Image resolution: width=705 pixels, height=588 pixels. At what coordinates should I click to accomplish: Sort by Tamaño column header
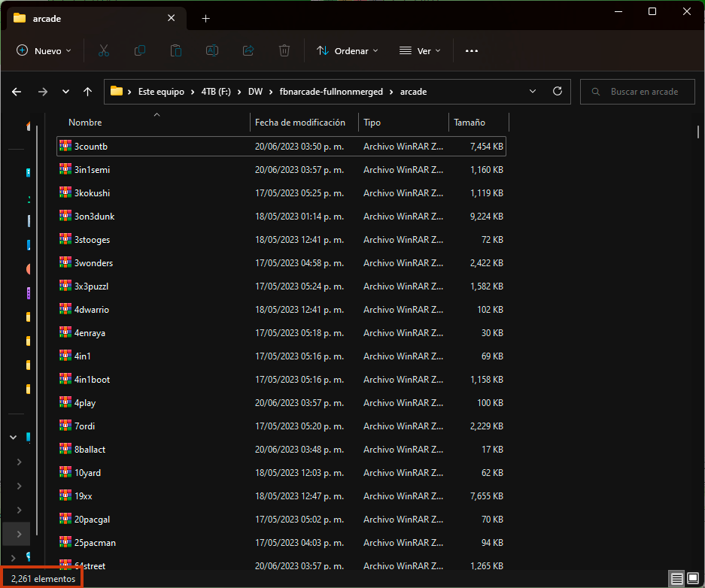(x=469, y=122)
